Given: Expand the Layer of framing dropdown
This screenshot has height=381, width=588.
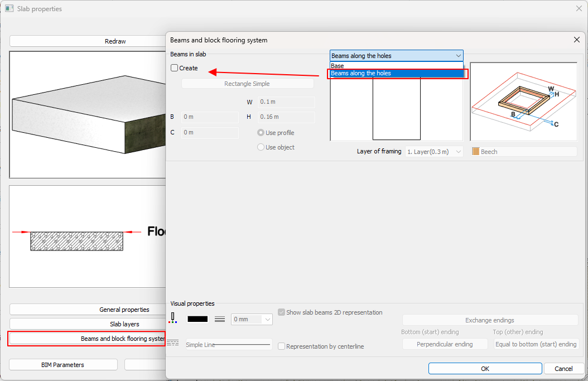Looking at the screenshot, I should pyautogui.click(x=434, y=152).
